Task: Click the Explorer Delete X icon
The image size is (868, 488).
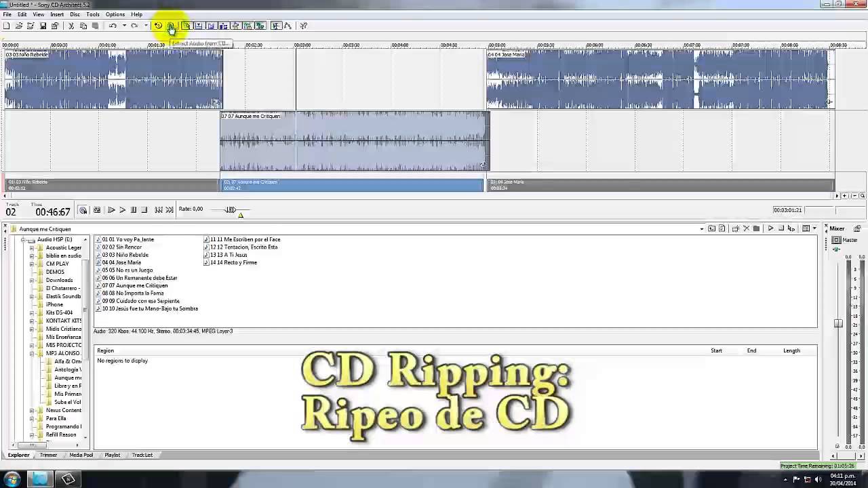Action: (x=746, y=228)
